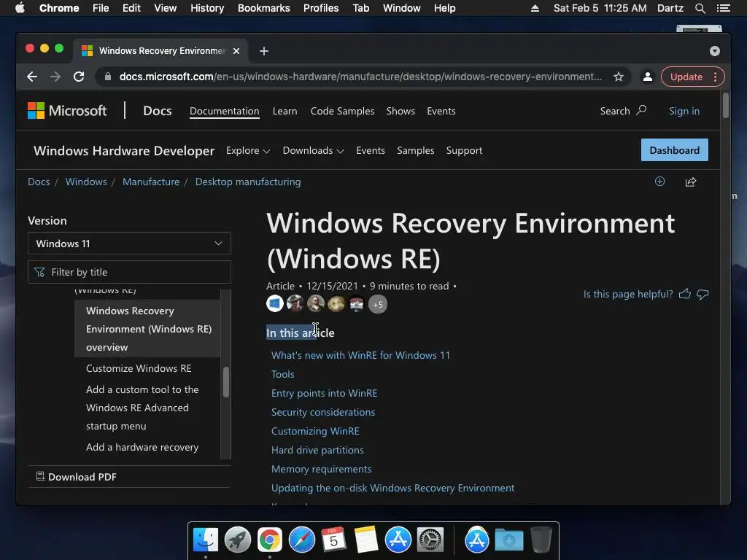Jump to Security considerations

click(x=323, y=413)
